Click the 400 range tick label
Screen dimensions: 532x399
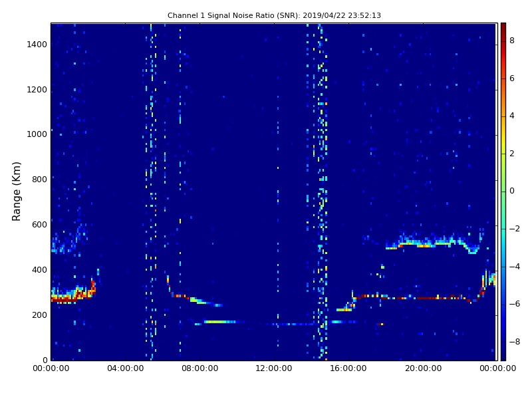coord(39,270)
